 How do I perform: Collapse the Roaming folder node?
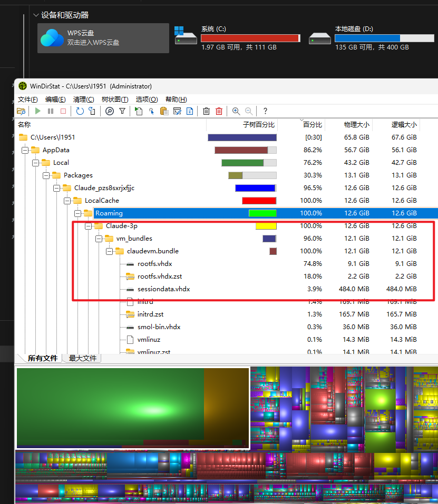click(78, 213)
